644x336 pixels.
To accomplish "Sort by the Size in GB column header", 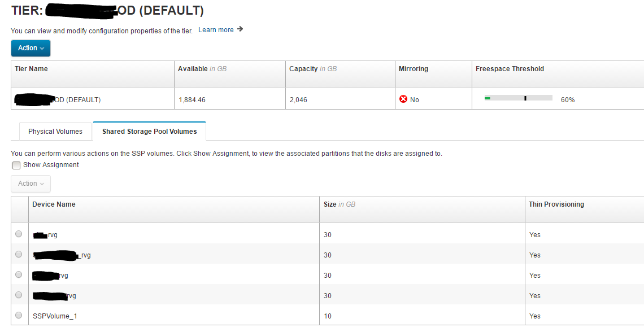I will click(x=339, y=204).
